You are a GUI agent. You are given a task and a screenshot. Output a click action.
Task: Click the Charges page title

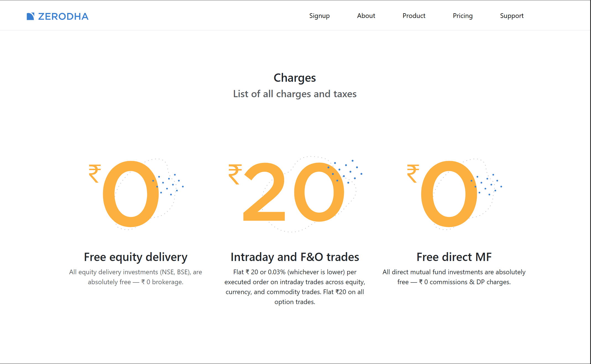coord(295,78)
